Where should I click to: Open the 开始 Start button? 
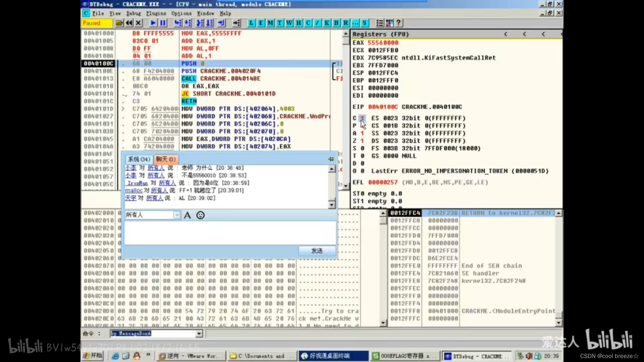93,356
